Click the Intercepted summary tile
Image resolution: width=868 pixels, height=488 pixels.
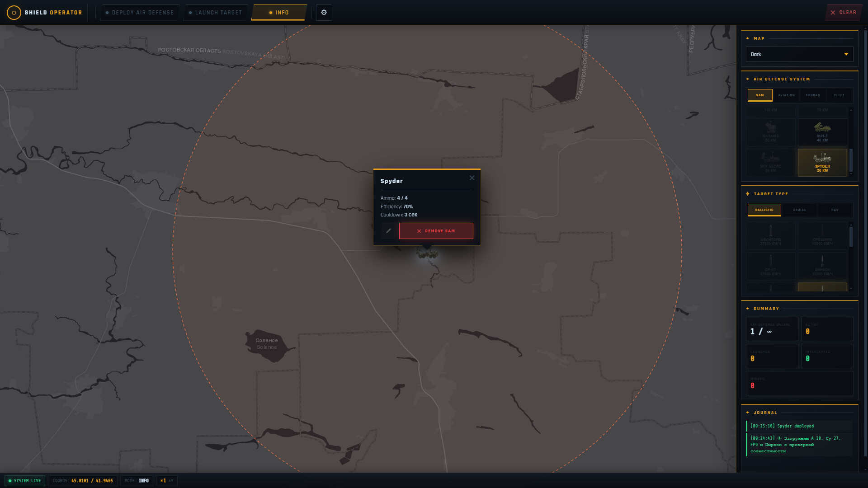(x=827, y=356)
